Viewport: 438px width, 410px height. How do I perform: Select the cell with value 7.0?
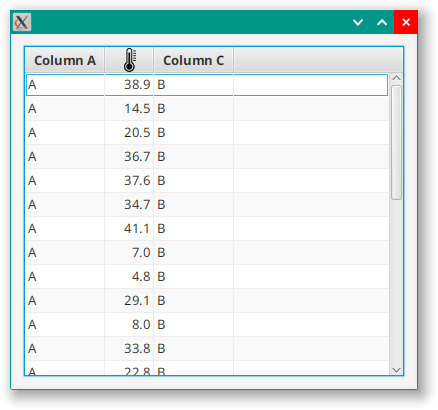click(129, 253)
